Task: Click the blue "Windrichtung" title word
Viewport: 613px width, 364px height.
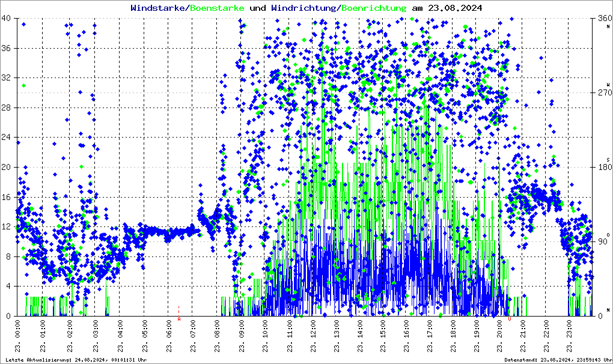Action: coord(303,8)
